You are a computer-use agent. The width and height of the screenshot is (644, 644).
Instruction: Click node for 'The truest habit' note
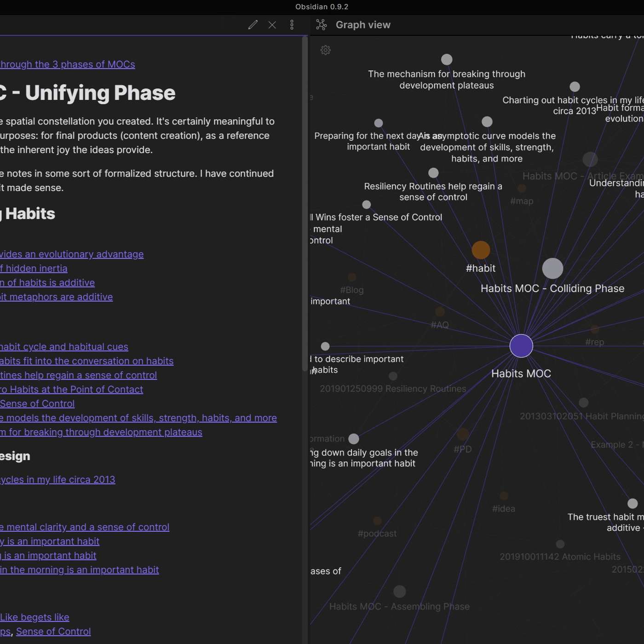632,503
